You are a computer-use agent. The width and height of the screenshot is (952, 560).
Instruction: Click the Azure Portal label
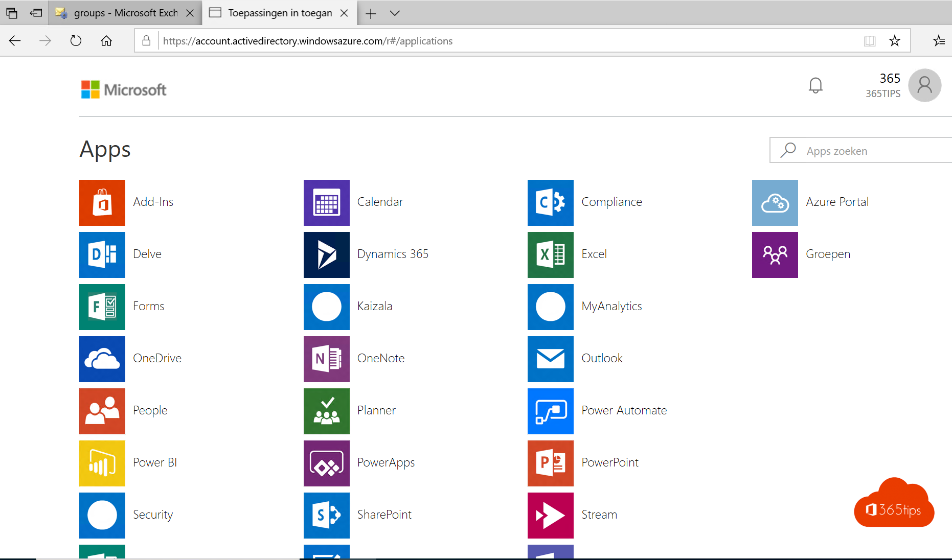click(837, 202)
